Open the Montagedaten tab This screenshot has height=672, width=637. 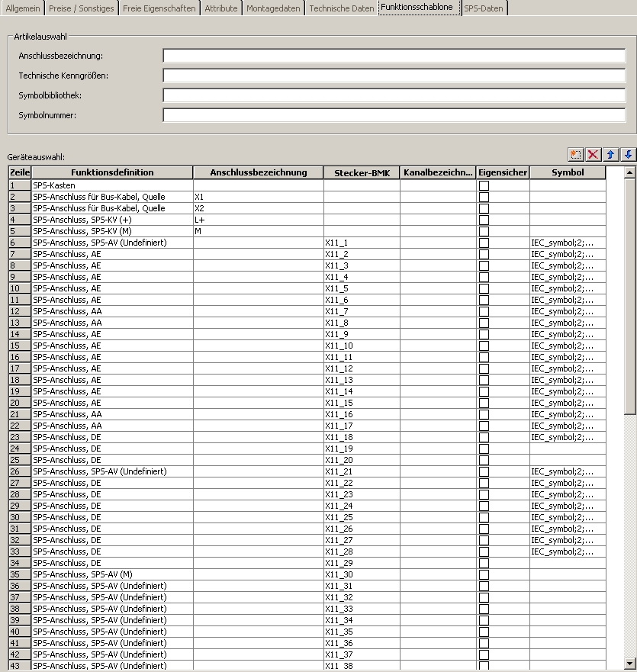(x=273, y=8)
